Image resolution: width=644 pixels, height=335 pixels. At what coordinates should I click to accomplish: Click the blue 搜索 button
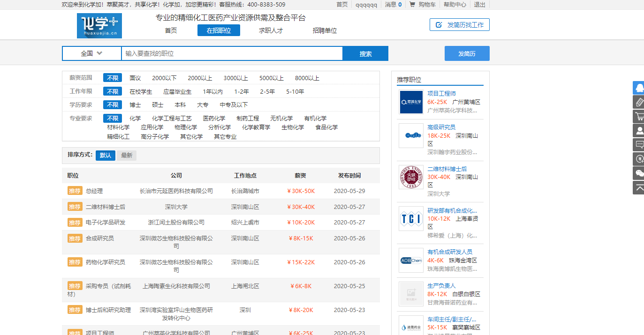(x=365, y=54)
